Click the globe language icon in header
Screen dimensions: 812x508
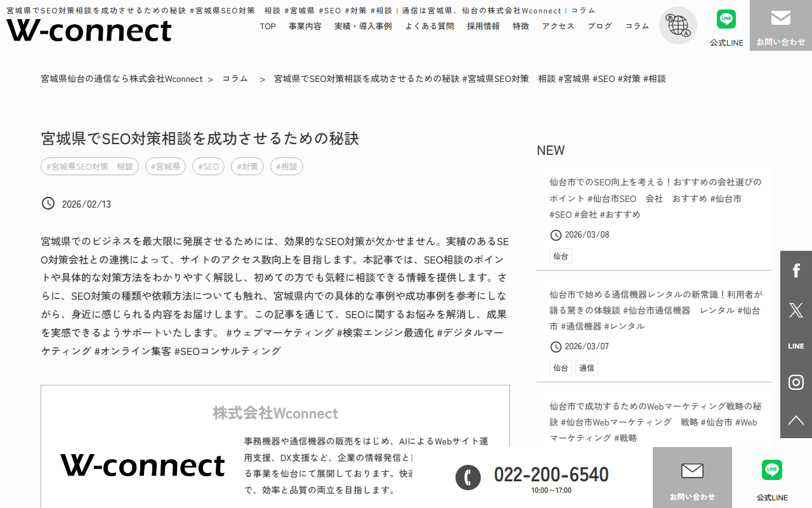point(678,25)
